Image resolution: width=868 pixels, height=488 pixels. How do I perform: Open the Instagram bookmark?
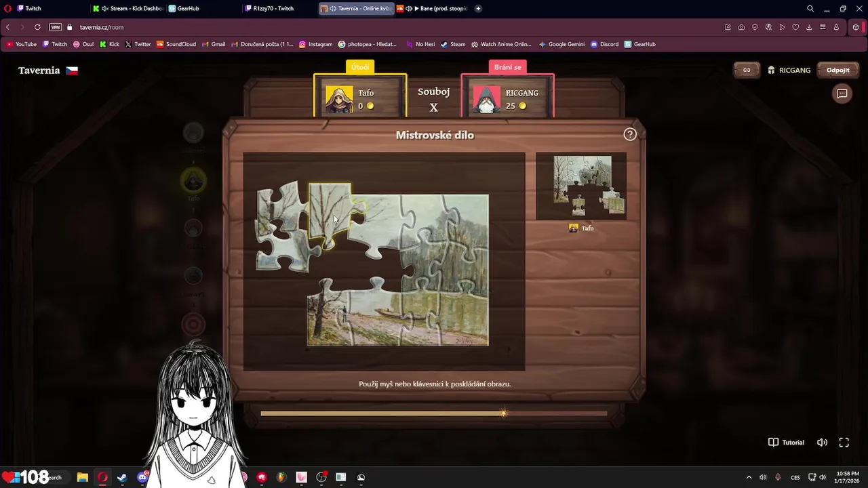point(315,44)
